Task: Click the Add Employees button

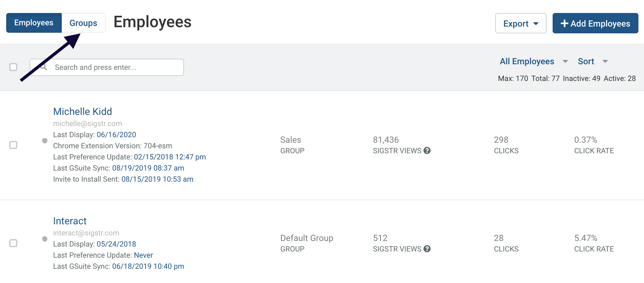Action: pos(595,23)
